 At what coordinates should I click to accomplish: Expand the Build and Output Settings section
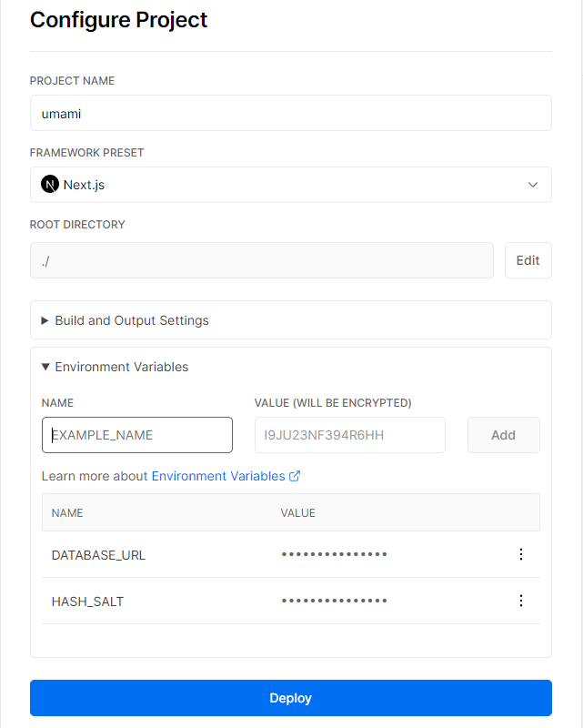131,320
